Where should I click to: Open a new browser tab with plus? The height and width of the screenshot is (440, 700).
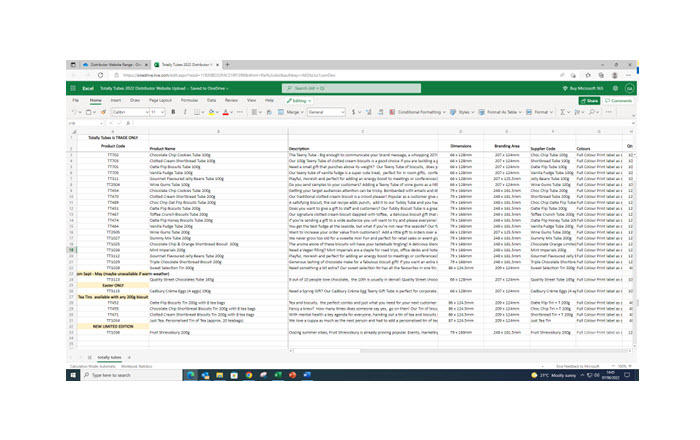[x=227, y=65]
